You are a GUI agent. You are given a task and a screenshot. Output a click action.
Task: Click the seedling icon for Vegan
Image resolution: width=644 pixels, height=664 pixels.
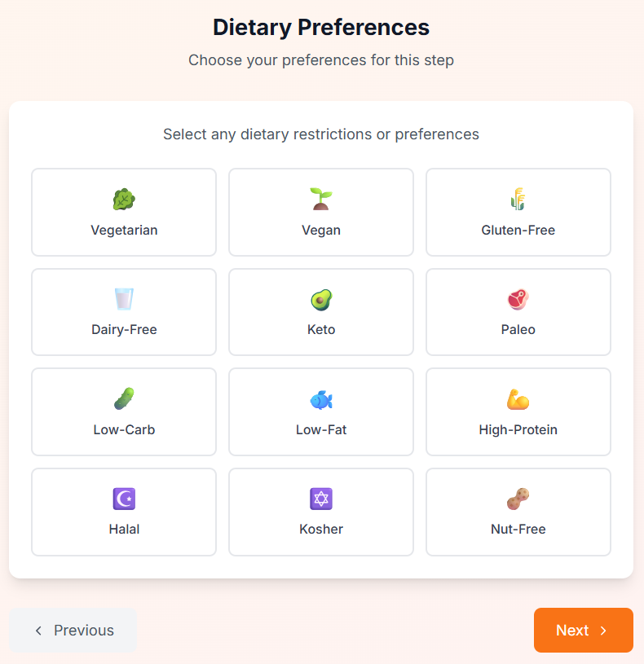320,198
